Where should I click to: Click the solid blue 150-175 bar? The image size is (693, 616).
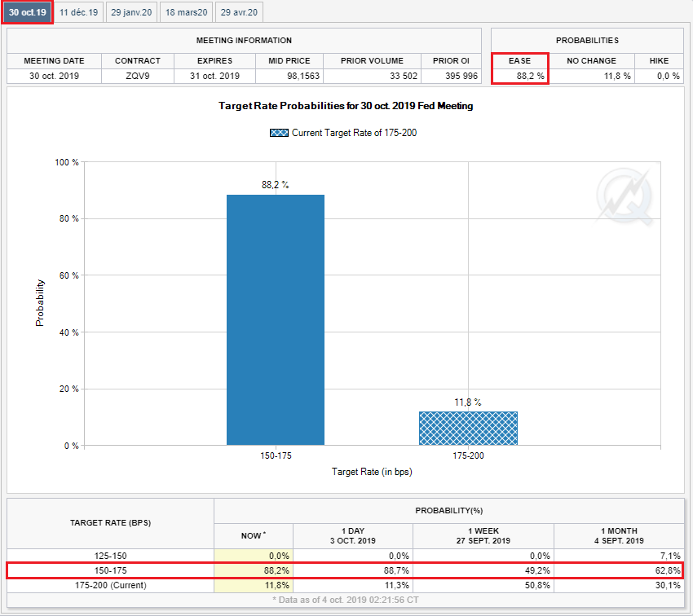(x=275, y=319)
